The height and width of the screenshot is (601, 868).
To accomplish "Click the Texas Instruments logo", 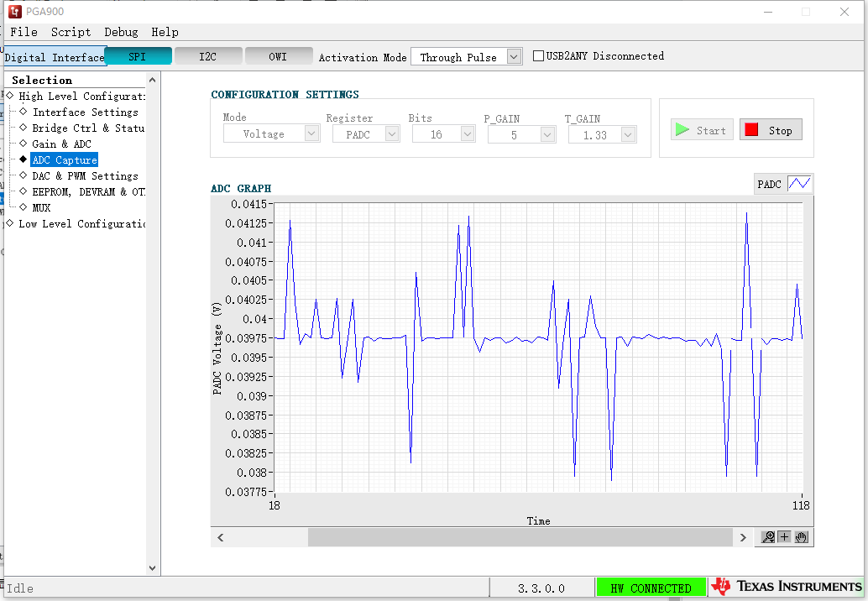I will click(787, 587).
